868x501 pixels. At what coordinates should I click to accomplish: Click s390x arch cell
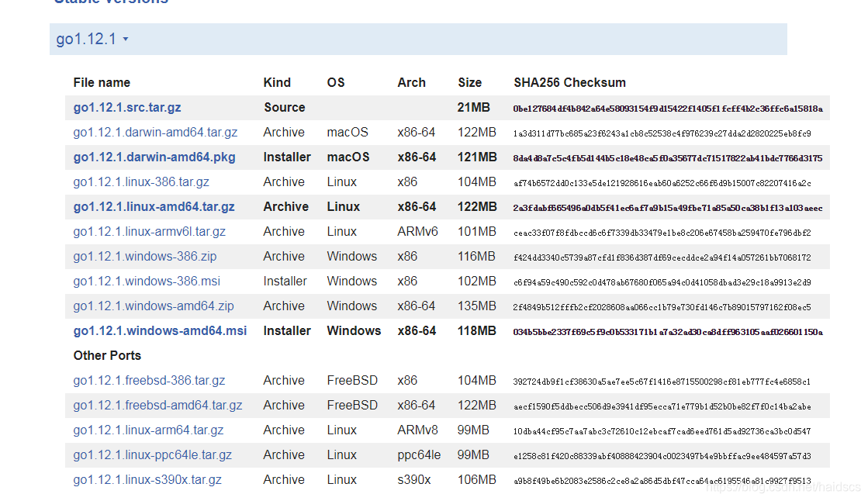[414, 480]
